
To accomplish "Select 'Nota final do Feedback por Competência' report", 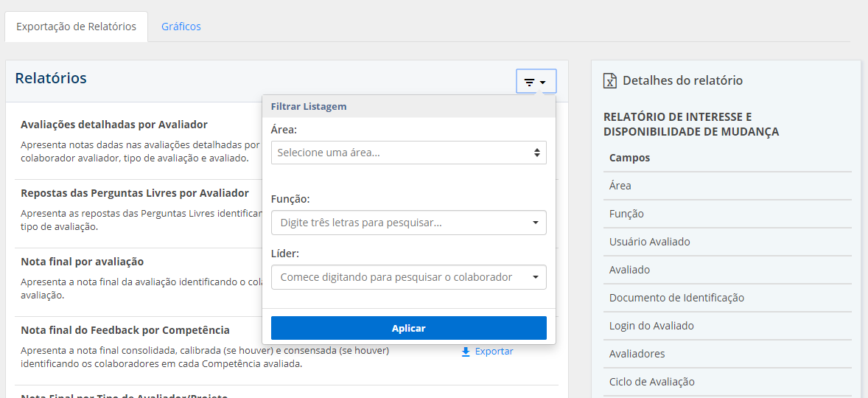I will coord(125,330).
